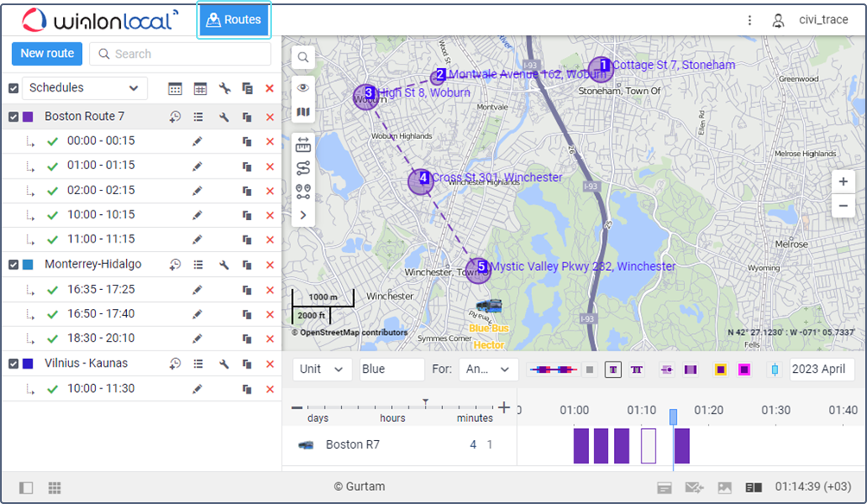
Task: Toggle the Vilnius - Kaunas checkbox
Action: (x=14, y=364)
